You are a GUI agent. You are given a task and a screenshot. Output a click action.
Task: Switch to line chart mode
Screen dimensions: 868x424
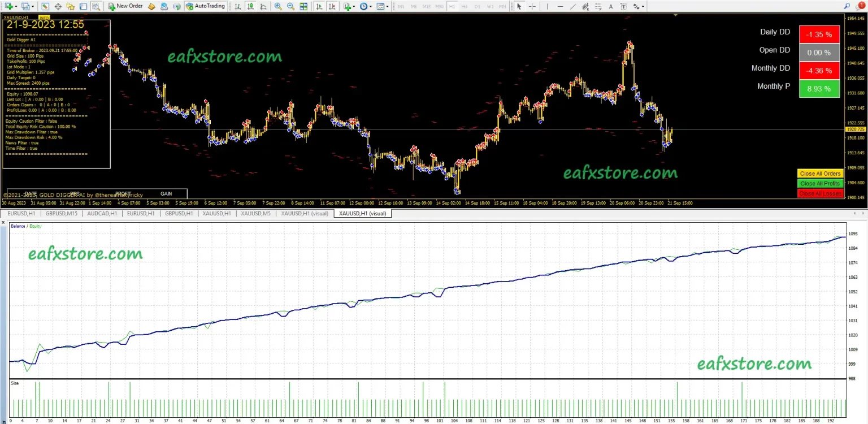click(x=263, y=6)
